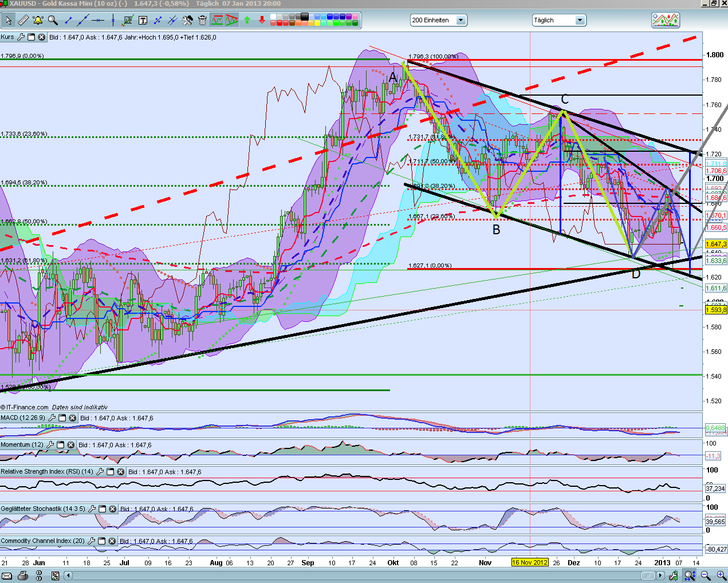Click the 1.647,3 current price label
728x583 pixels.
tap(716, 244)
